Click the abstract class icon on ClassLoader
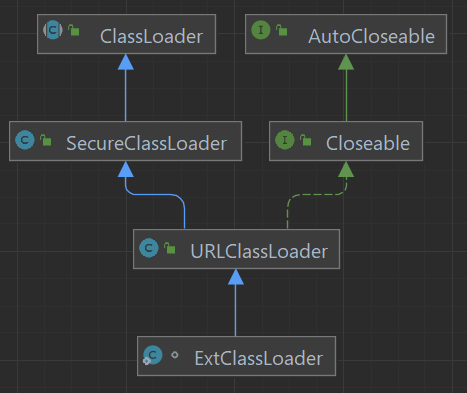This screenshot has height=393, width=467. click(53, 30)
